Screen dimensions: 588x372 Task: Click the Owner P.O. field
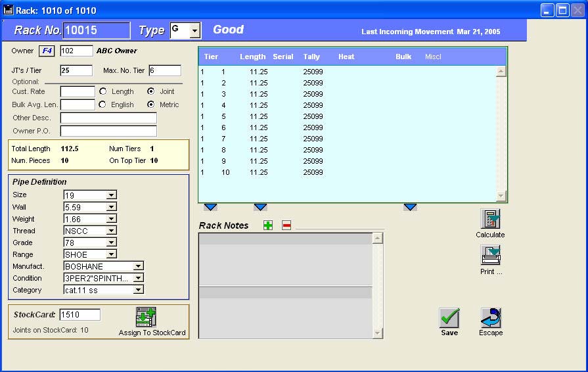108,131
